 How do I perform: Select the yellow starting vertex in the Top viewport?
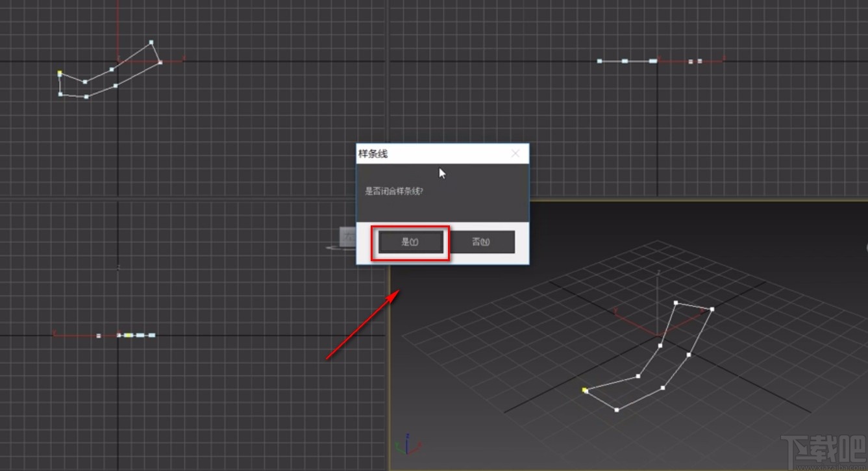pyautogui.click(x=60, y=73)
